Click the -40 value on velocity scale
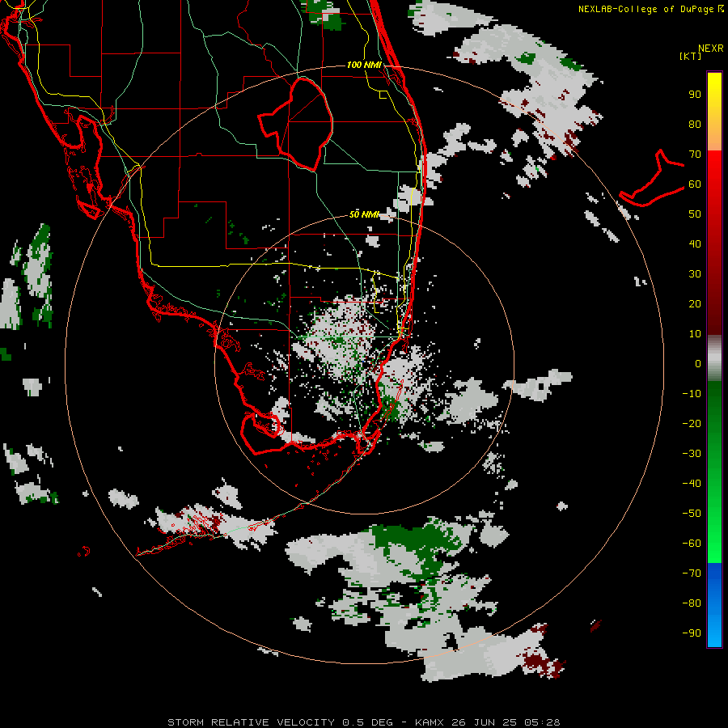 (x=692, y=484)
